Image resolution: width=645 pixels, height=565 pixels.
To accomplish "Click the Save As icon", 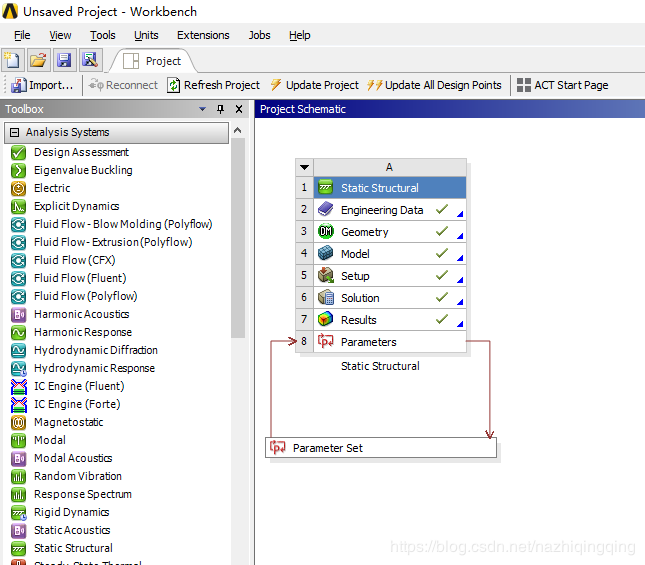I will pos(90,60).
